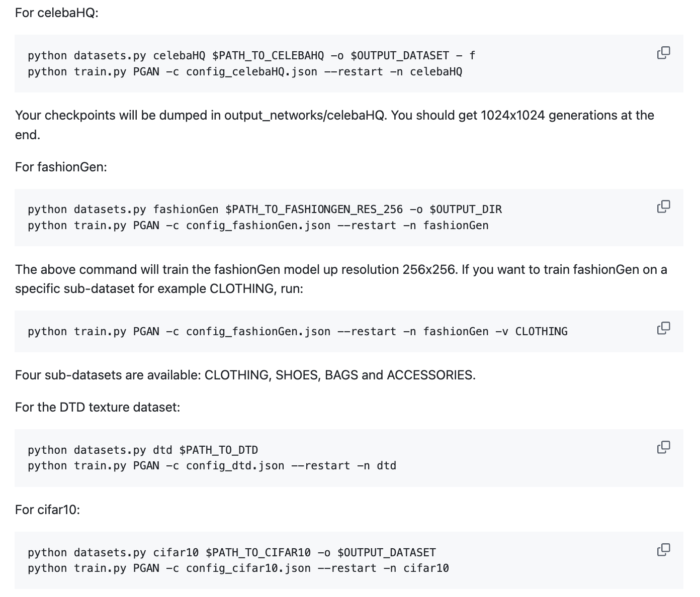Click the train command ending in '-v CLOTHING'
The width and height of the screenshot is (700, 597).
click(298, 331)
